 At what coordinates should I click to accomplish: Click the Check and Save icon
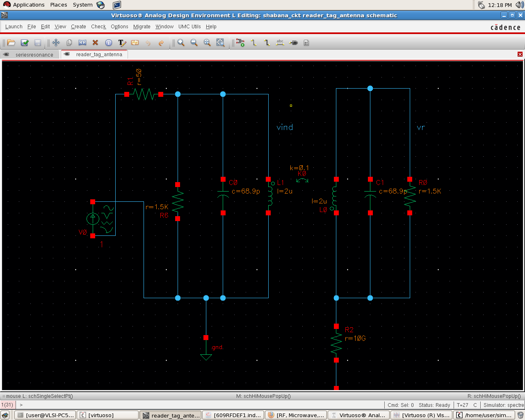(25, 43)
